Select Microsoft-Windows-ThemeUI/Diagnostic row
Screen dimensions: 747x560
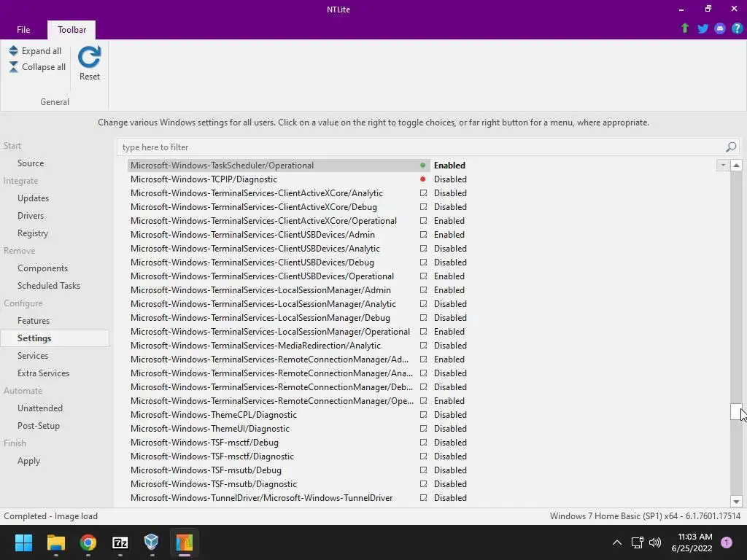[x=209, y=429]
